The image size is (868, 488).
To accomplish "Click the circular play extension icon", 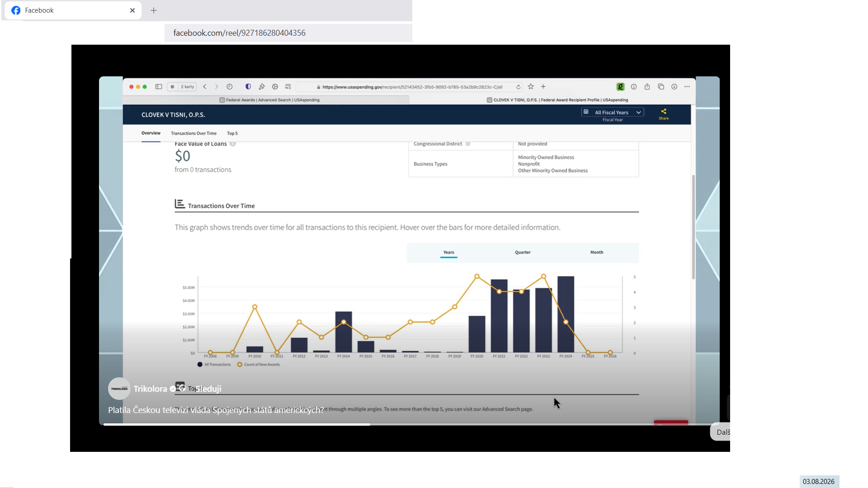I will click(275, 87).
